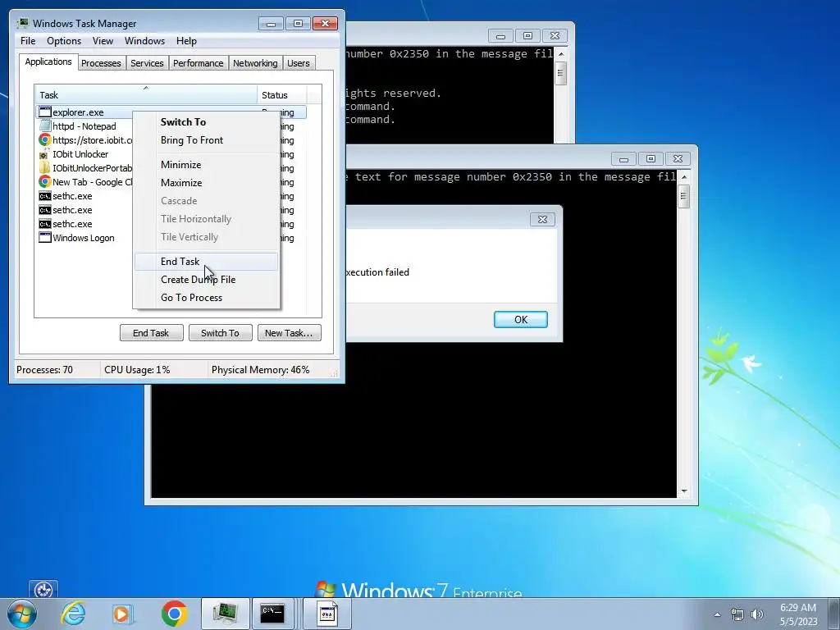Open the Windows menu in Task Manager

144,41
